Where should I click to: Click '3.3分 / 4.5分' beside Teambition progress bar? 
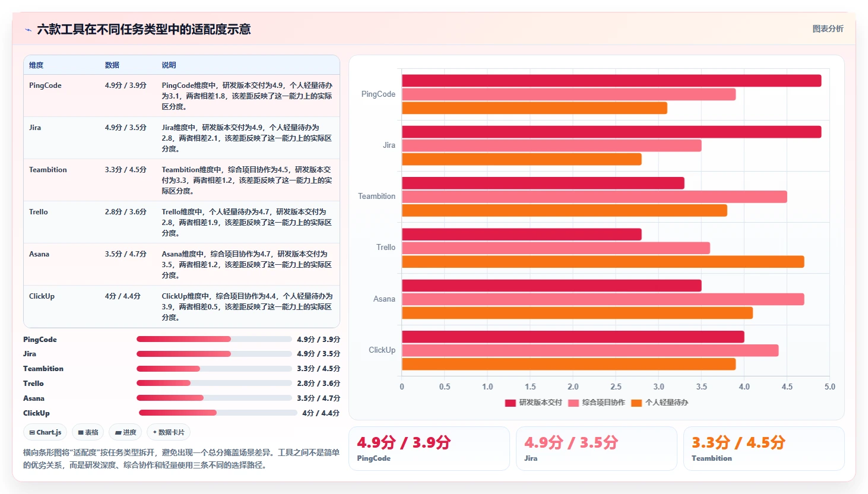pos(319,369)
